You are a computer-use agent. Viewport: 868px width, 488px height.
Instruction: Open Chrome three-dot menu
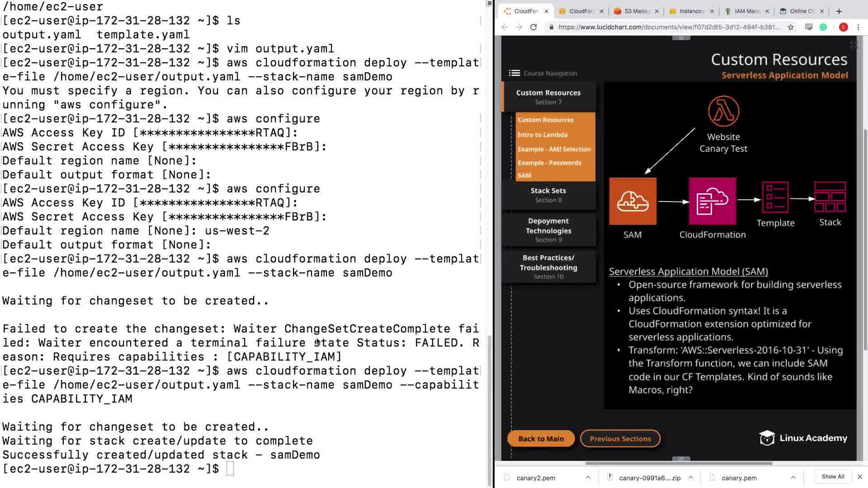click(x=858, y=27)
